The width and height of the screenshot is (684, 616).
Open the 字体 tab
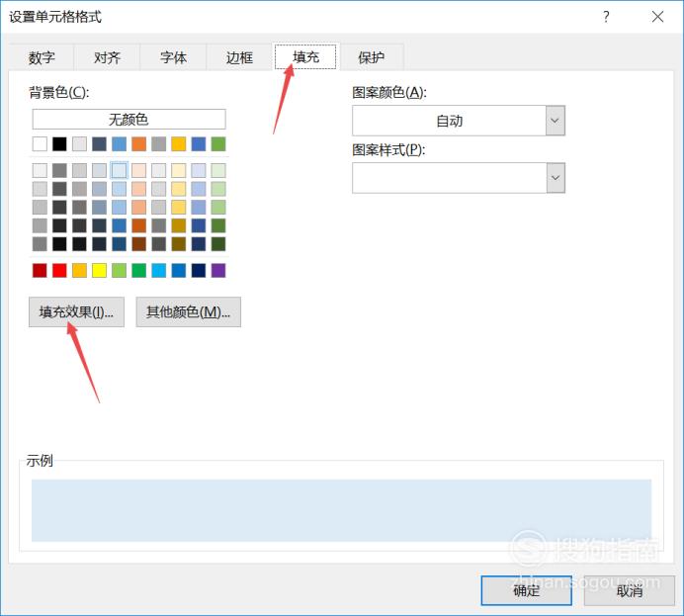tap(173, 57)
